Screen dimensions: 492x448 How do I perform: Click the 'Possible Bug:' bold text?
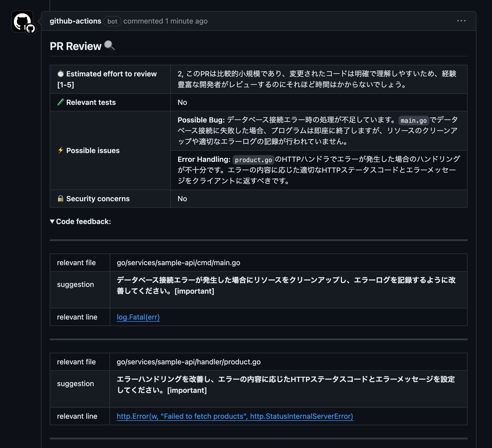(201, 120)
